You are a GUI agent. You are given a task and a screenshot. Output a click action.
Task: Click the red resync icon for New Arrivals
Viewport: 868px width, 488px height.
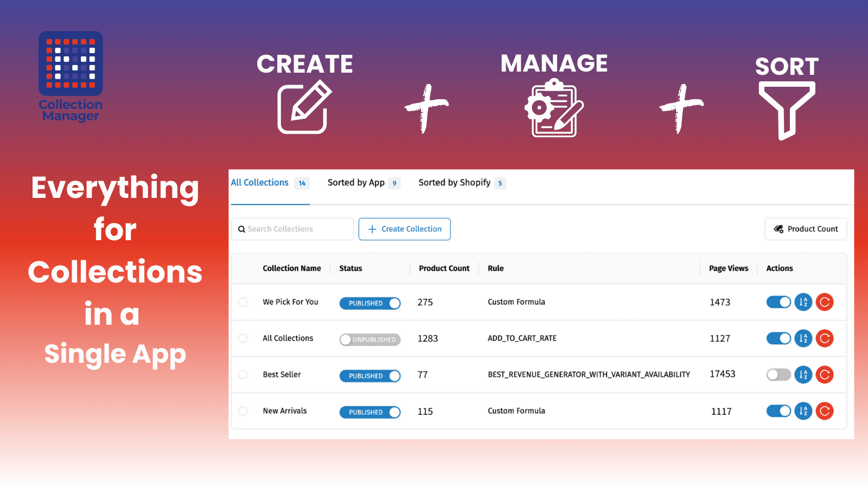825,411
